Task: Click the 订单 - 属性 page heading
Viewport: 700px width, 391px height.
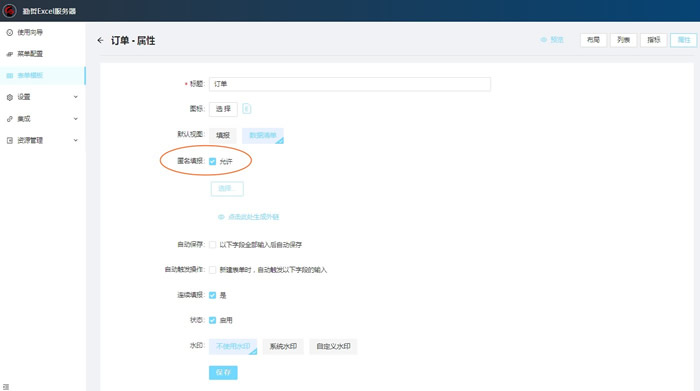Action: [133, 41]
